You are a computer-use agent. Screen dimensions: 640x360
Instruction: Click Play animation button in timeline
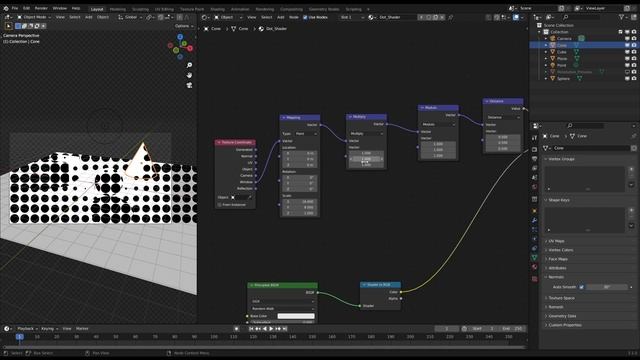tap(271, 329)
